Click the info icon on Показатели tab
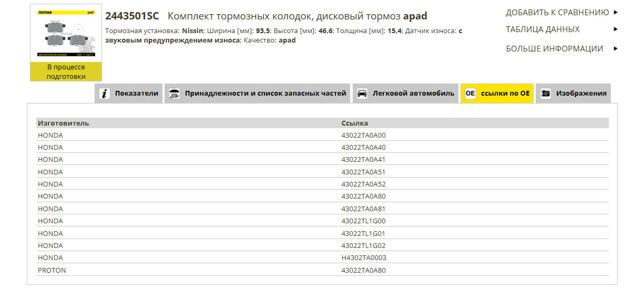Viewport: 644px width, 290px height. [105, 94]
